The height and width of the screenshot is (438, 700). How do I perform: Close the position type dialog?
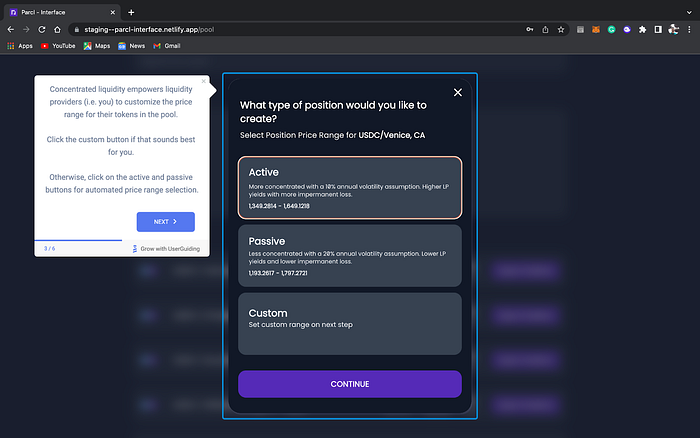(x=458, y=92)
